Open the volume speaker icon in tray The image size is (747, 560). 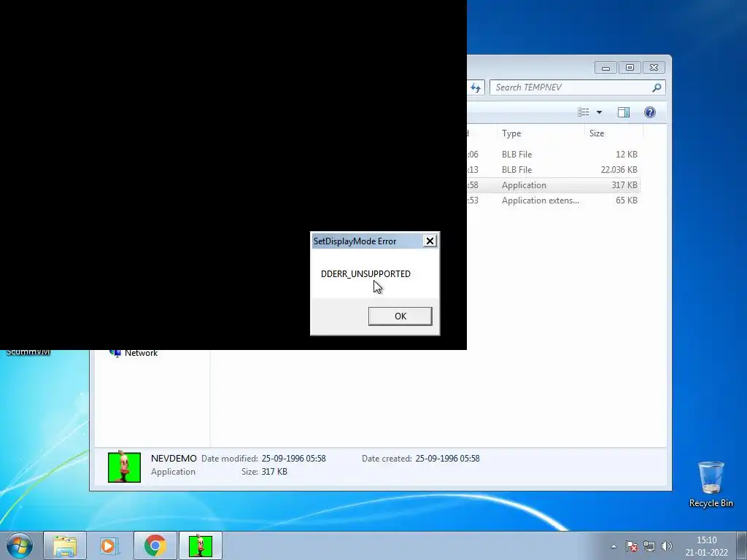click(x=667, y=546)
